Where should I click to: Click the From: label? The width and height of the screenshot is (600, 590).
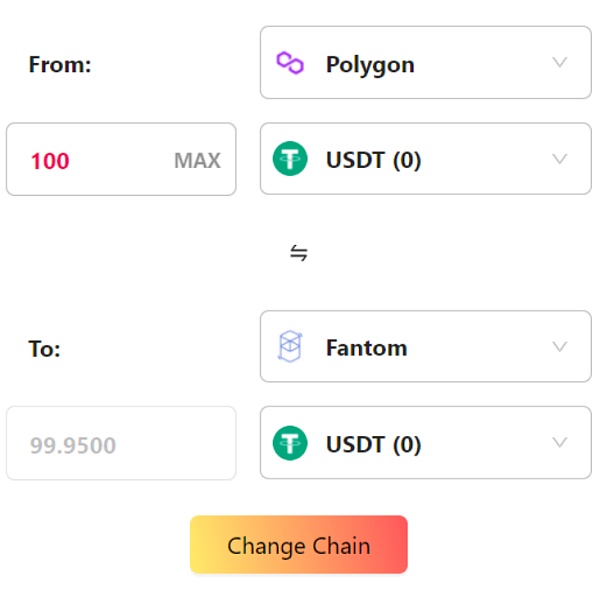[60, 65]
